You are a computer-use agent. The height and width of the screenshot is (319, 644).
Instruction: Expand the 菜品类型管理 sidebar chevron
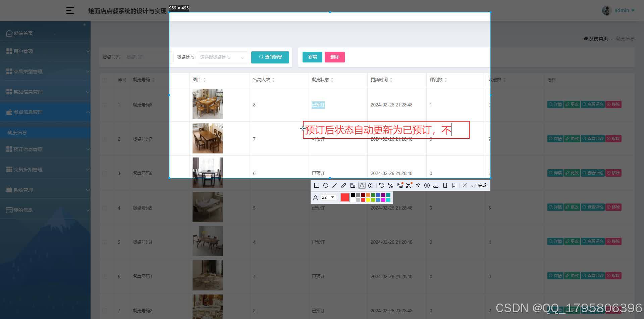(88, 72)
